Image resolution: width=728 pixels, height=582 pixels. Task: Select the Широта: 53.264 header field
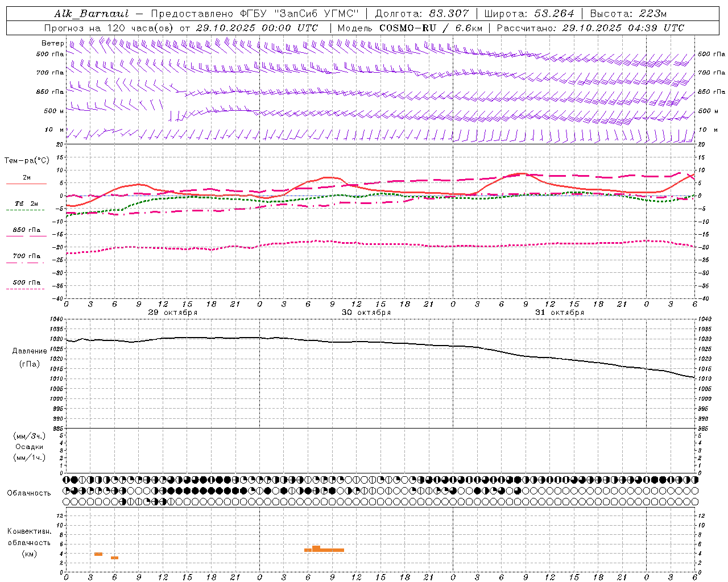coord(529,14)
